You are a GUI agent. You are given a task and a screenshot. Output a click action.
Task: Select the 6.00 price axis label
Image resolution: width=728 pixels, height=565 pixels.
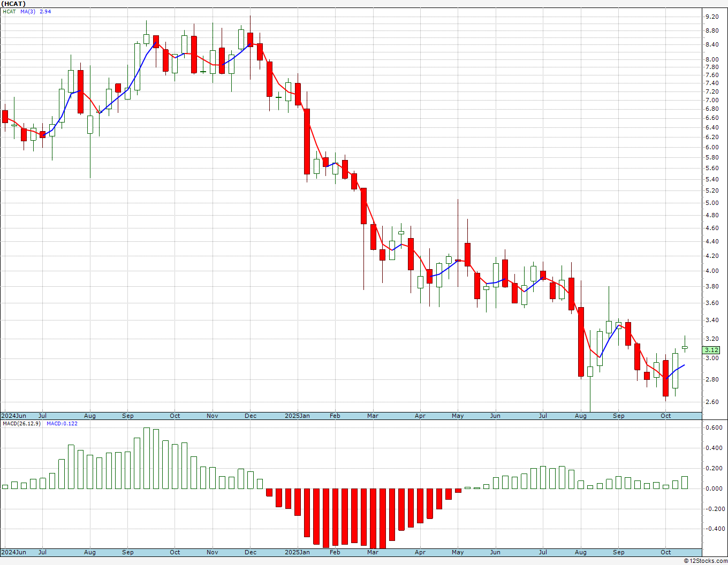[712, 147]
